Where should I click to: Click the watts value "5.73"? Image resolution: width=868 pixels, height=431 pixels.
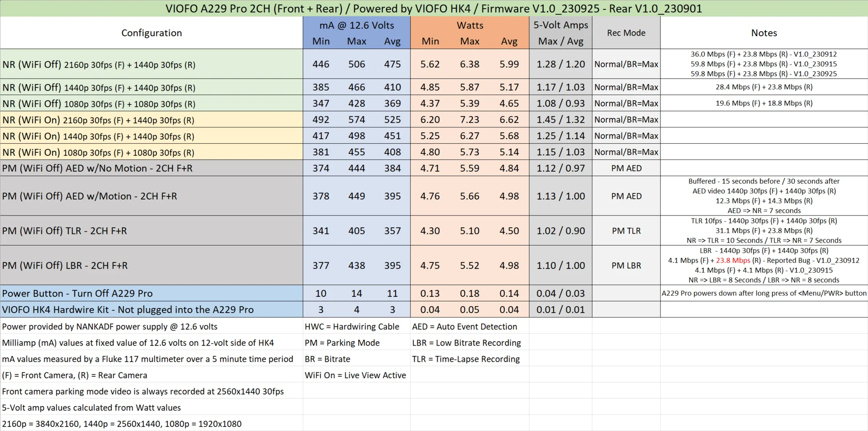(470, 152)
